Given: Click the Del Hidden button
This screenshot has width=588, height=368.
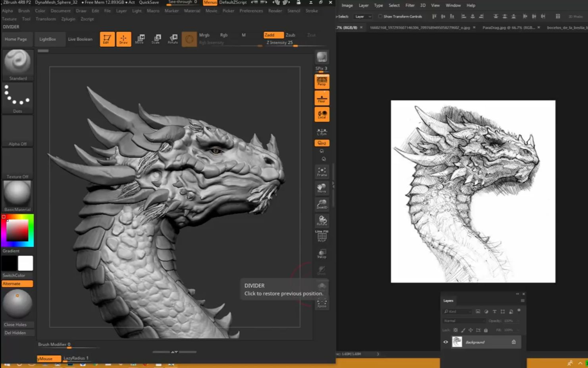Looking at the screenshot, I should 17,333.
